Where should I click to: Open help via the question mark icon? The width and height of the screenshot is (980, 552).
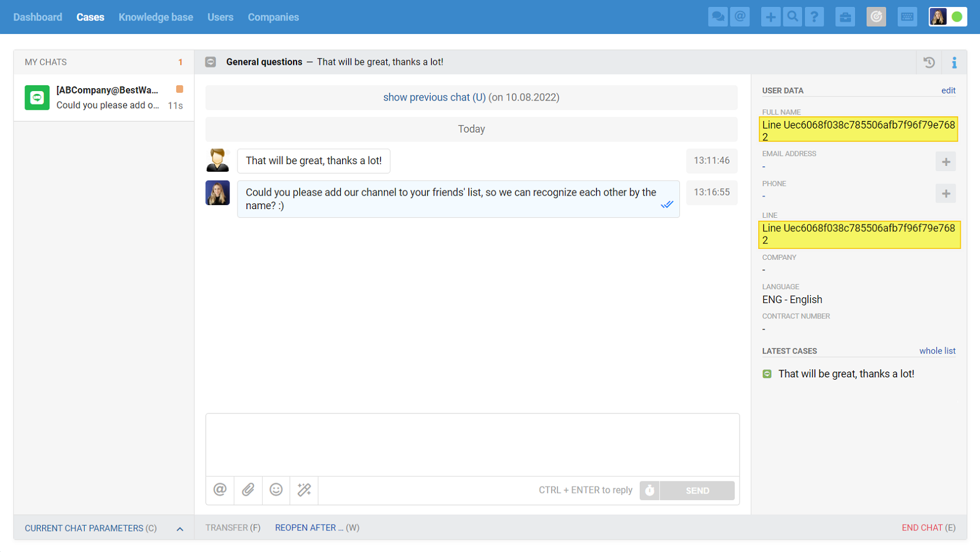pyautogui.click(x=815, y=16)
